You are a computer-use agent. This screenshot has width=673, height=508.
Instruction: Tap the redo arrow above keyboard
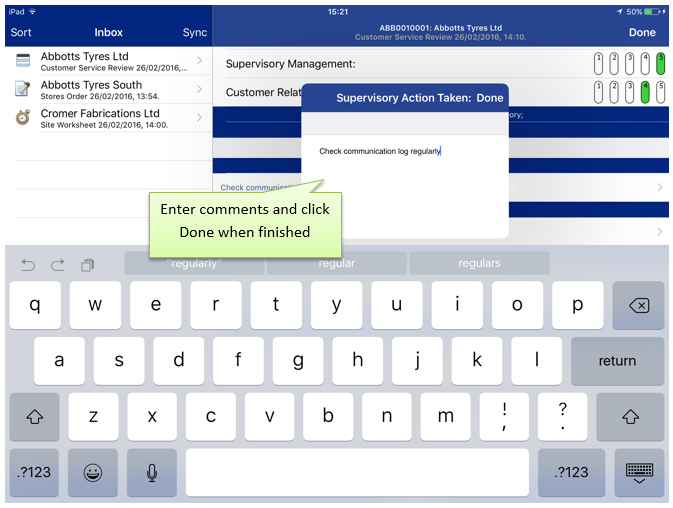pyautogui.click(x=58, y=265)
